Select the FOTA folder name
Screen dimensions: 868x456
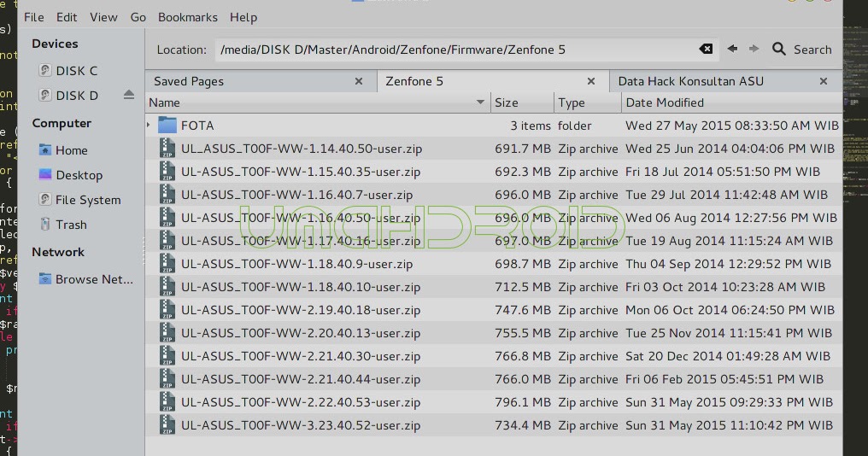197,126
